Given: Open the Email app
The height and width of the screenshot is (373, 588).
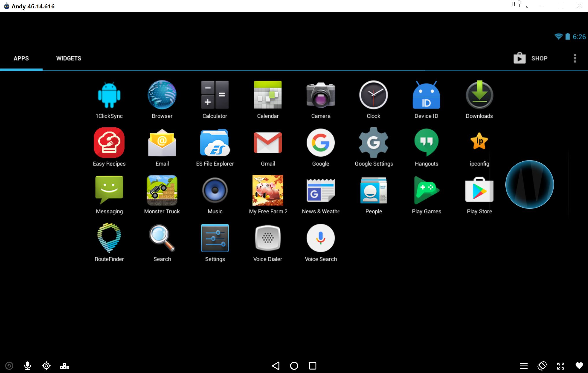Looking at the screenshot, I should point(162,147).
